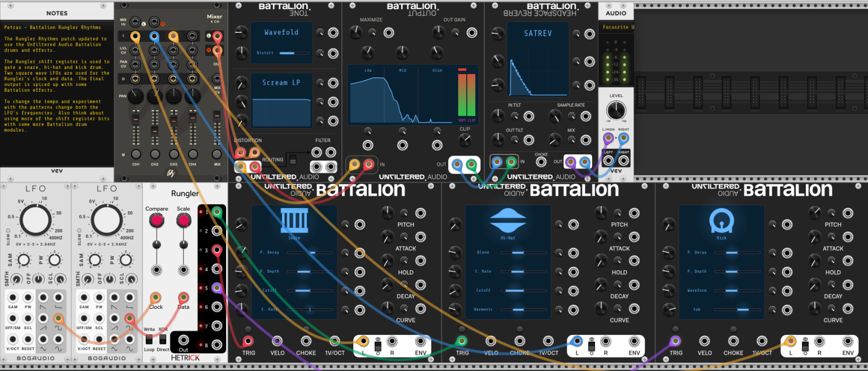Open the Scream LP filter type selector

pyautogui.click(x=281, y=83)
